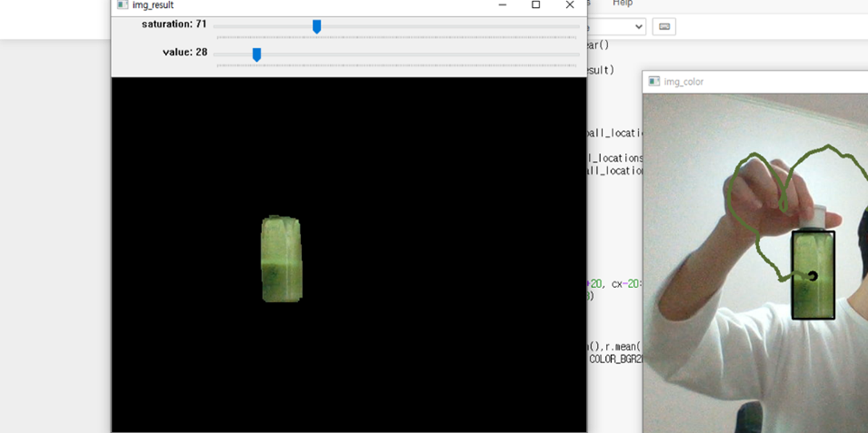
Task: Click the img_color window title text
Action: click(683, 82)
